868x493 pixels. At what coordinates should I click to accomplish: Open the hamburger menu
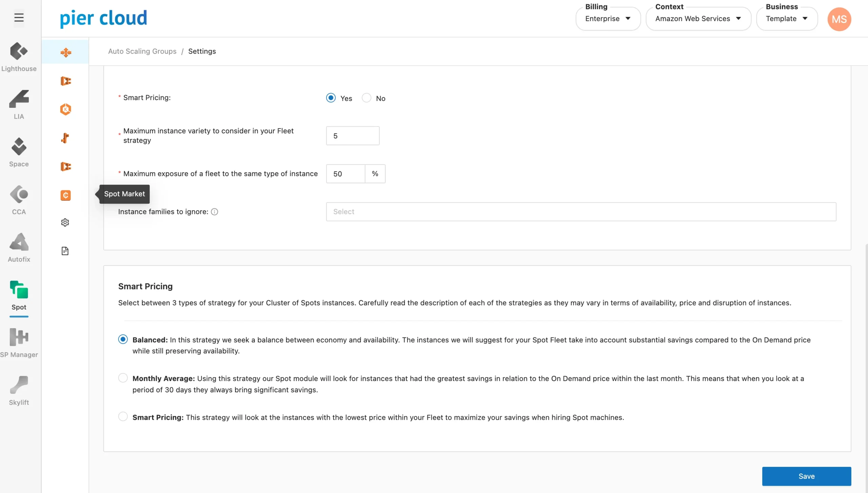click(19, 18)
